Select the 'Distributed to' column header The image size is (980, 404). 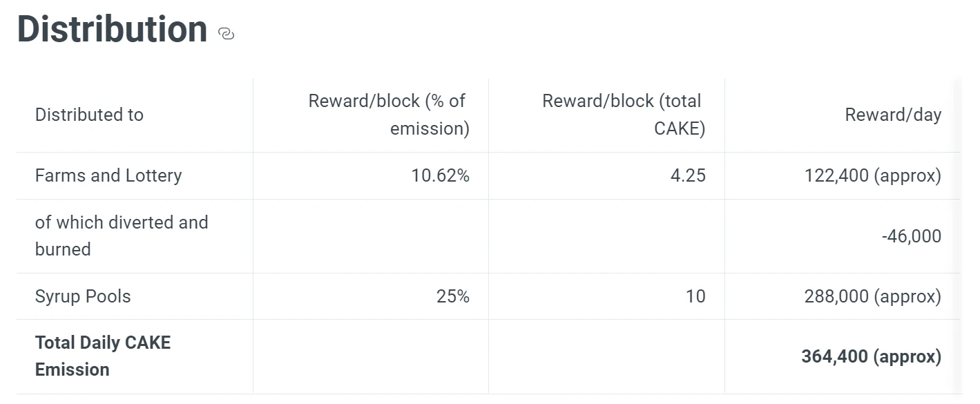click(89, 115)
